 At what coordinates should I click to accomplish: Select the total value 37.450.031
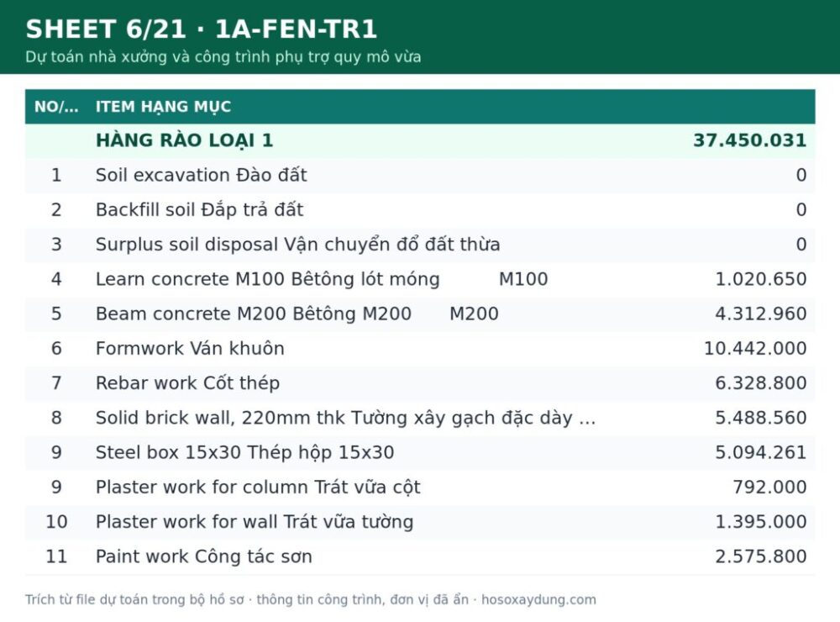click(749, 140)
